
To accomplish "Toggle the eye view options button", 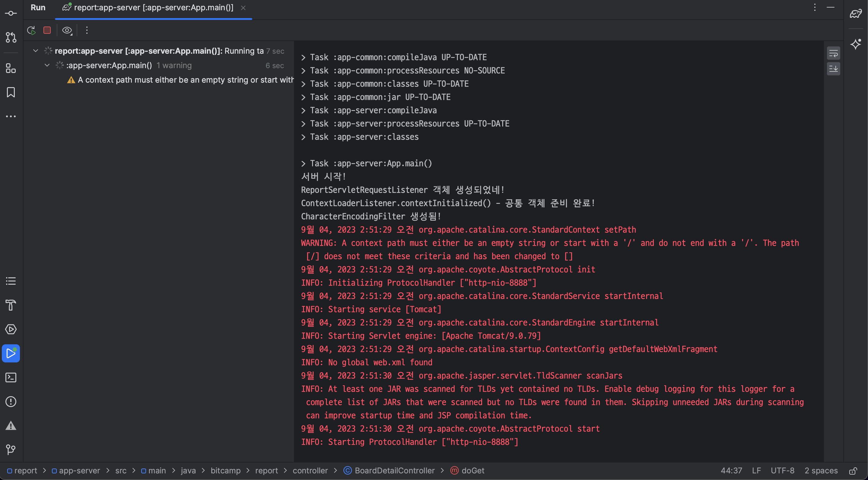I will pyautogui.click(x=67, y=31).
